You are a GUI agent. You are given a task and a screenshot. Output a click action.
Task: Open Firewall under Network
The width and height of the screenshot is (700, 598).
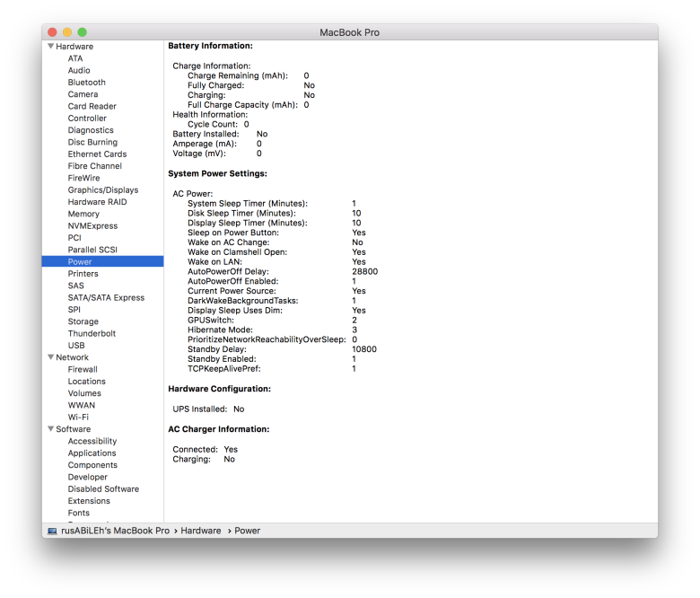click(x=83, y=369)
